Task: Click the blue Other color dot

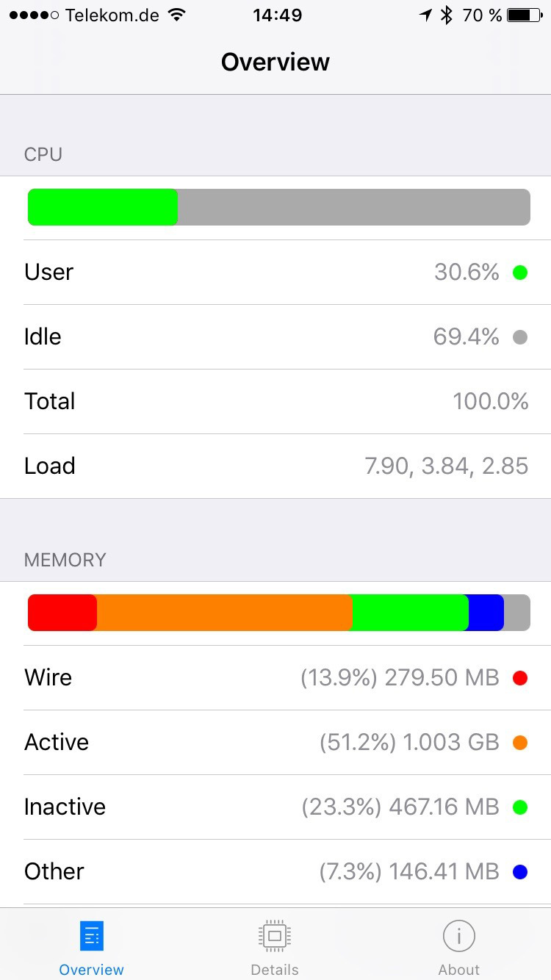Action: click(x=520, y=872)
